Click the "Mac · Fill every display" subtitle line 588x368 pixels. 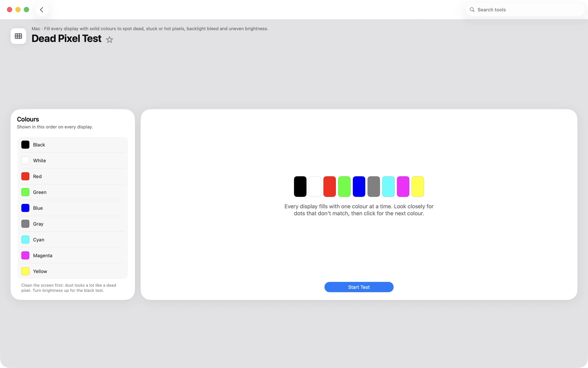pyautogui.click(x=150, y=29)
